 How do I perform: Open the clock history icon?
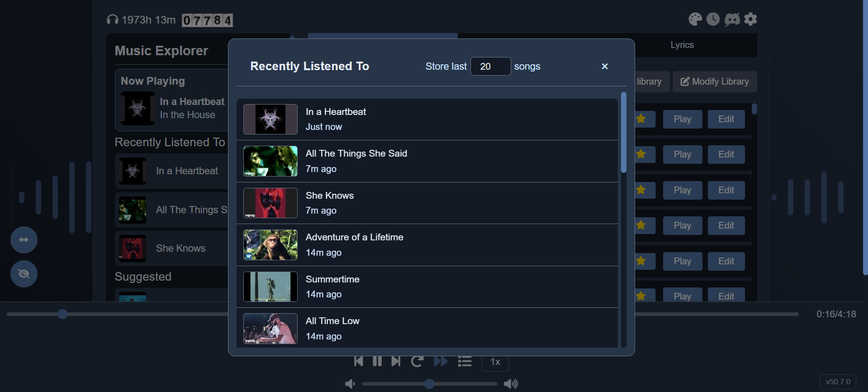point(713,19)
